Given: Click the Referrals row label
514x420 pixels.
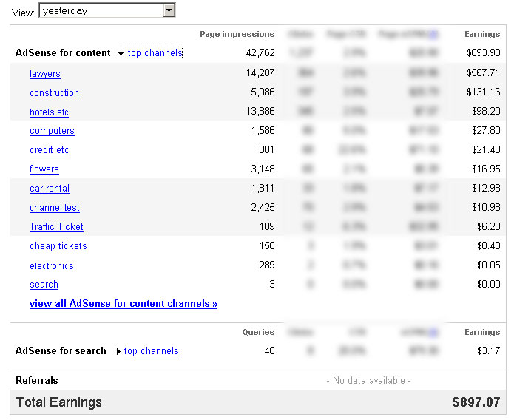Looking at the screenshot, I should [37, 380].
